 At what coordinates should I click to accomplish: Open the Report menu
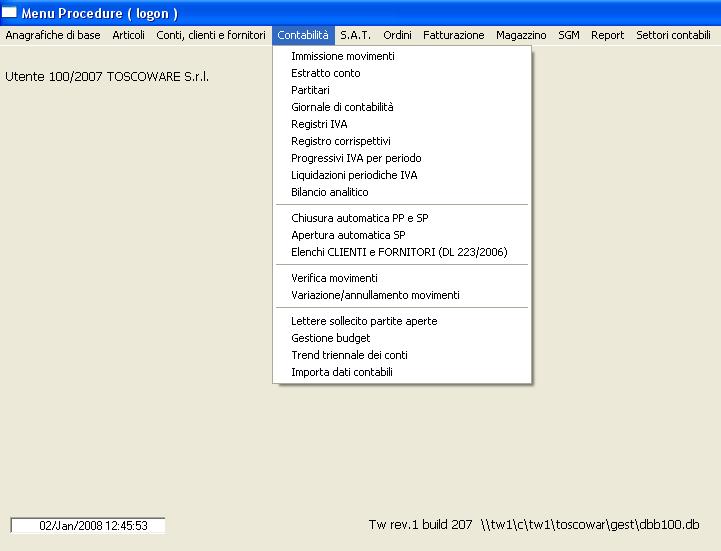point(607,35)
